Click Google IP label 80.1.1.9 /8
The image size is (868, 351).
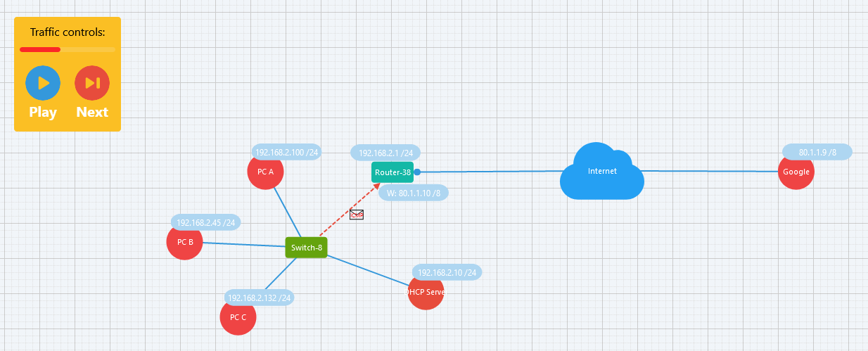click(x=817, y=152)
